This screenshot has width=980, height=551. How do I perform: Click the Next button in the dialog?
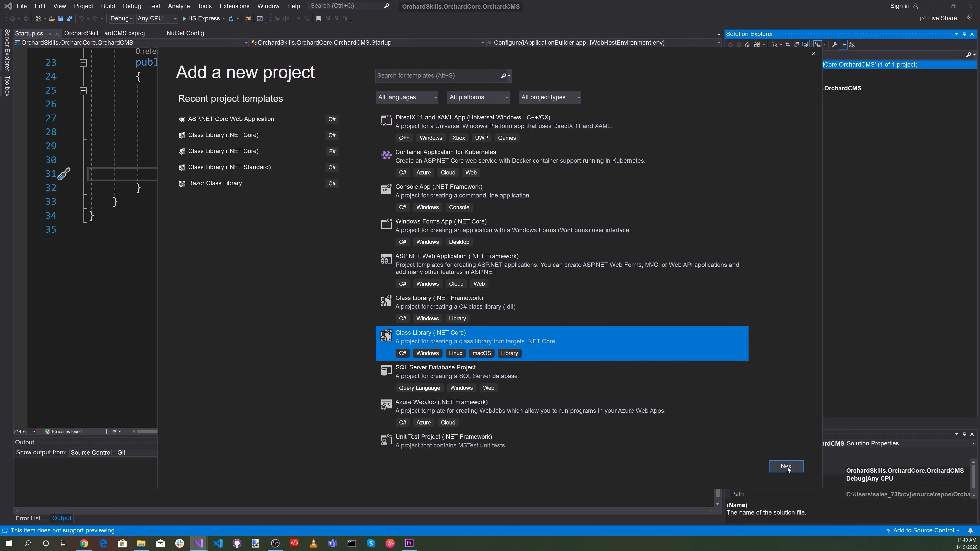[786, 466]
